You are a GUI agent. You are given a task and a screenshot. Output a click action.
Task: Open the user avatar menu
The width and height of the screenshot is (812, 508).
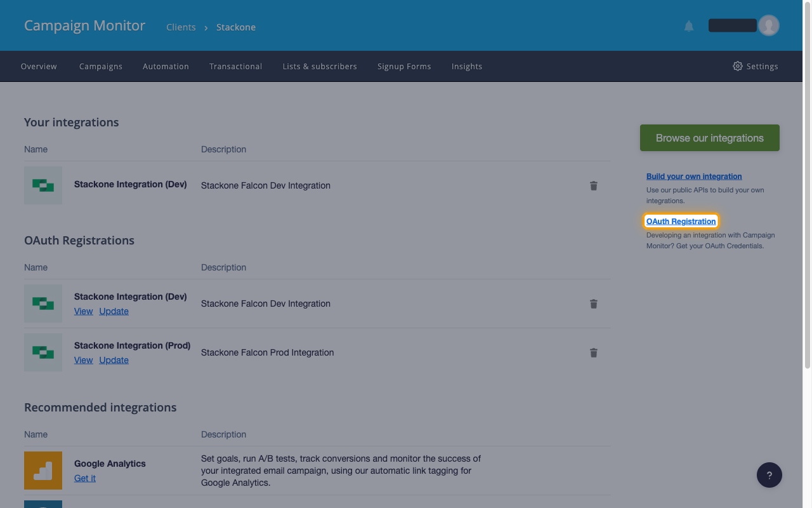[x=769, y=25]
